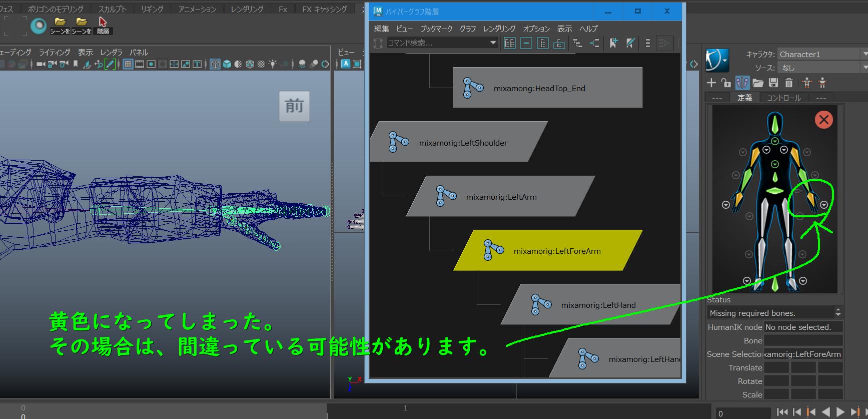Screen dimensions: 868x419
Task: Click the Select Camera icon in viewport toolbar
Action: 41,64
